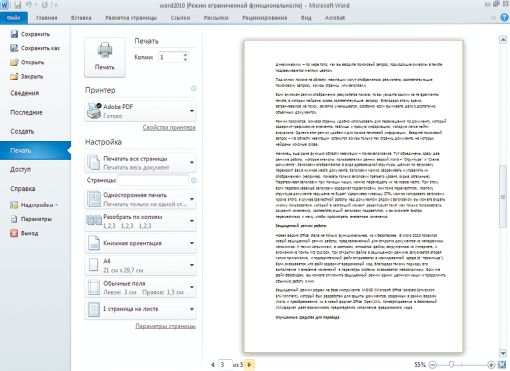Click zoom in plus button
Image resolution: width=510 pixels, height=371 pixels.
[x=491, y=365]
